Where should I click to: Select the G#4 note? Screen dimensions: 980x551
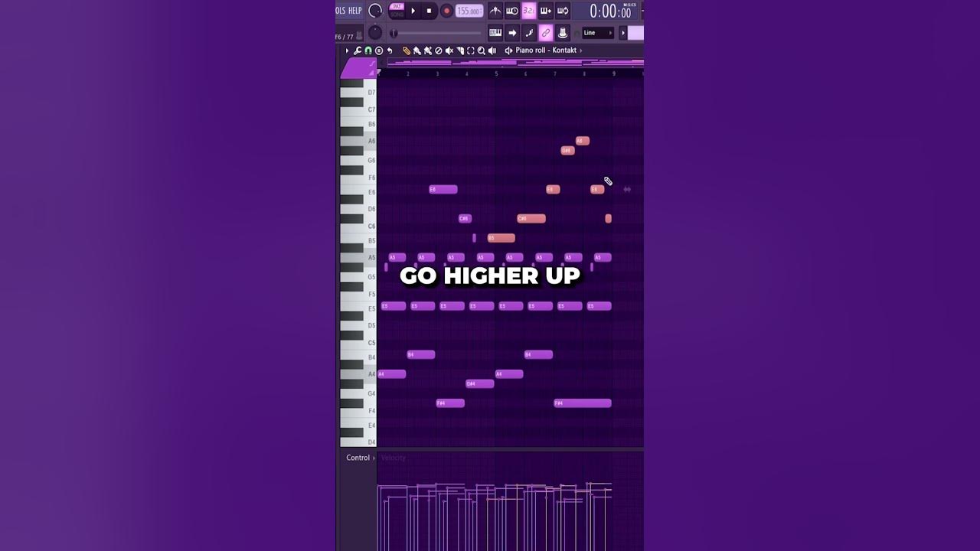[x=480, y=383]
